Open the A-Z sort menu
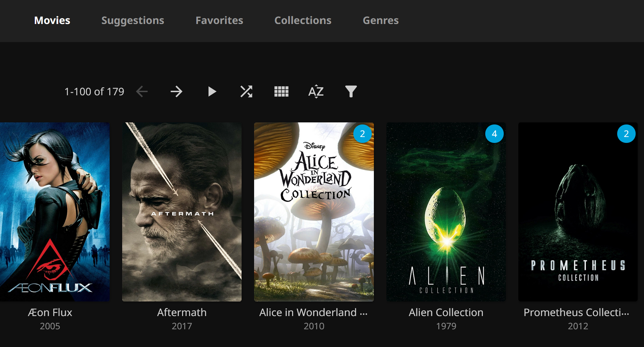Screen dimensions: 644x347 [x=316, y=92]
